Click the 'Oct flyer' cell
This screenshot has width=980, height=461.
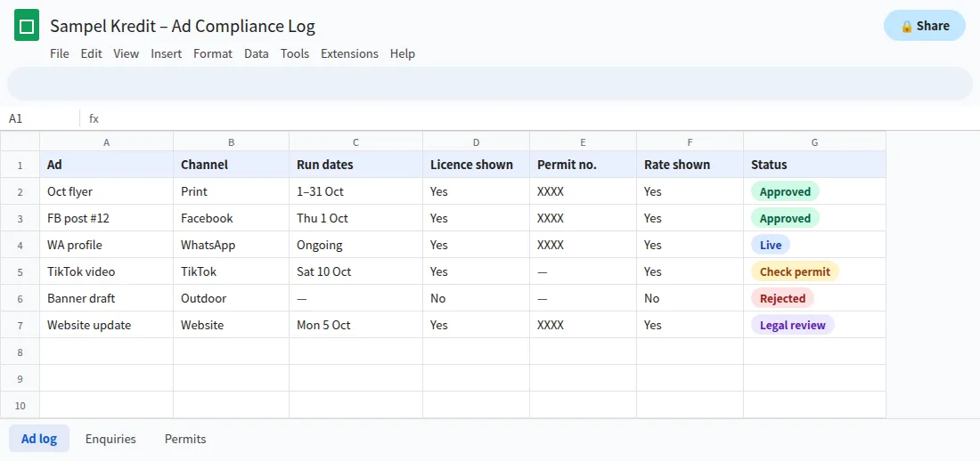pos(106,191)
